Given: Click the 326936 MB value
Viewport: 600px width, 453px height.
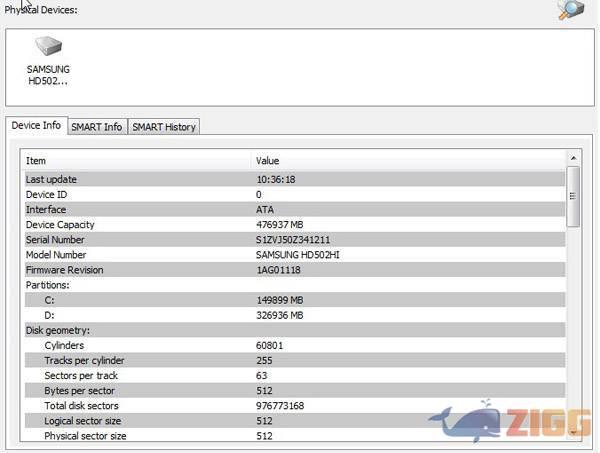Looking at the screenshot, I should [280, 315].
